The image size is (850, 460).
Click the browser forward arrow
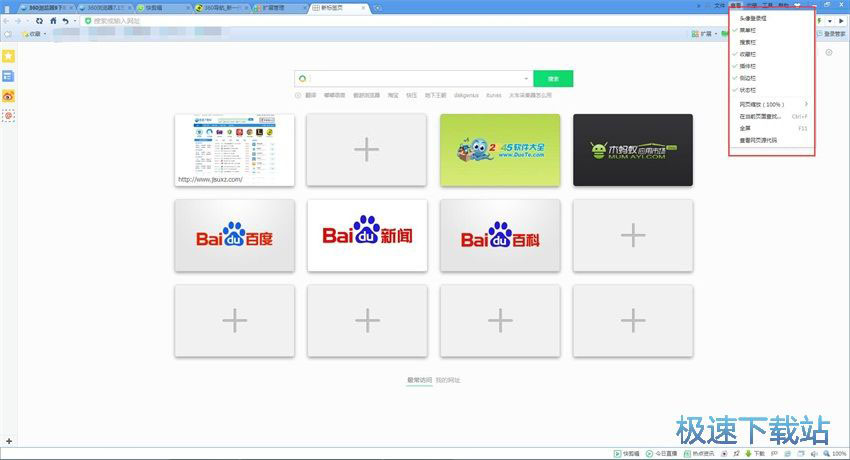point(18,21)
